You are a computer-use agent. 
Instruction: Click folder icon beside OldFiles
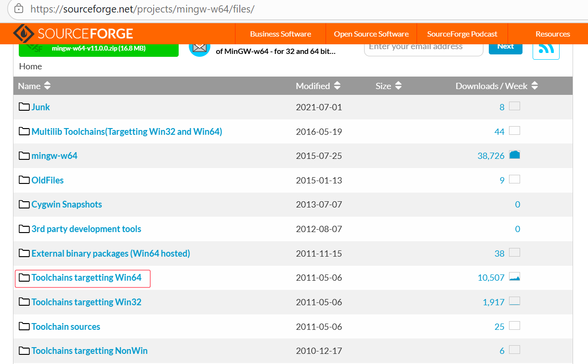(x=24, y=180)
